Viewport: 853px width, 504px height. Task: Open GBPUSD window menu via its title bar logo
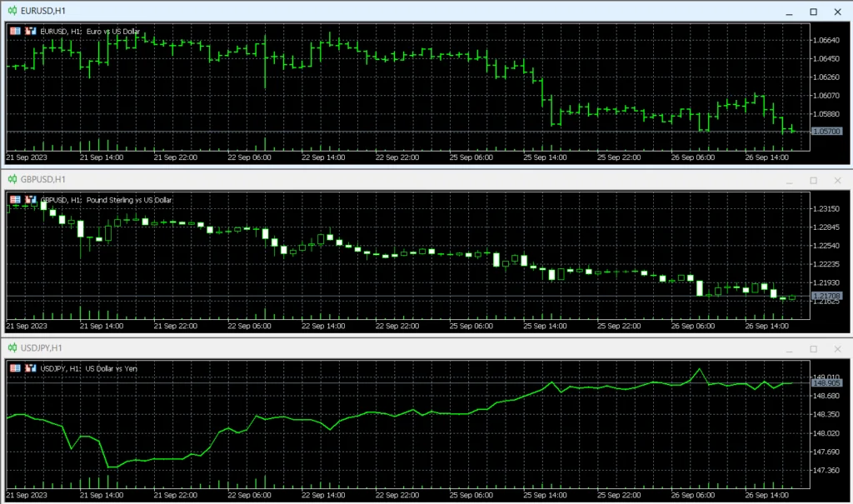point(12,180)
